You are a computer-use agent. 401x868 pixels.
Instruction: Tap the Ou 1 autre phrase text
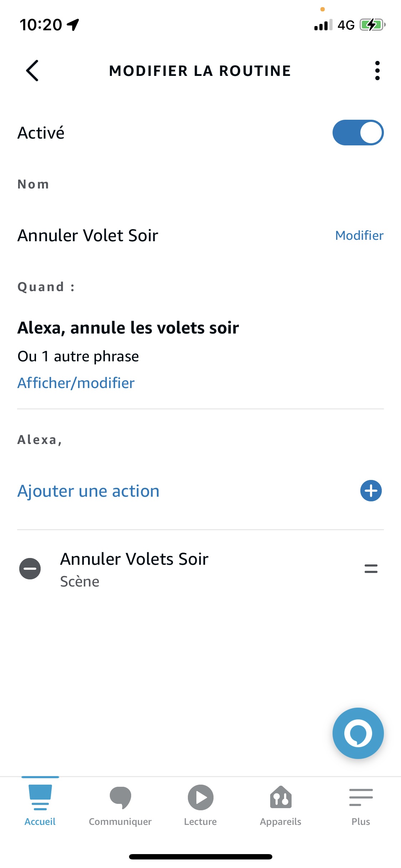[78, 356]
